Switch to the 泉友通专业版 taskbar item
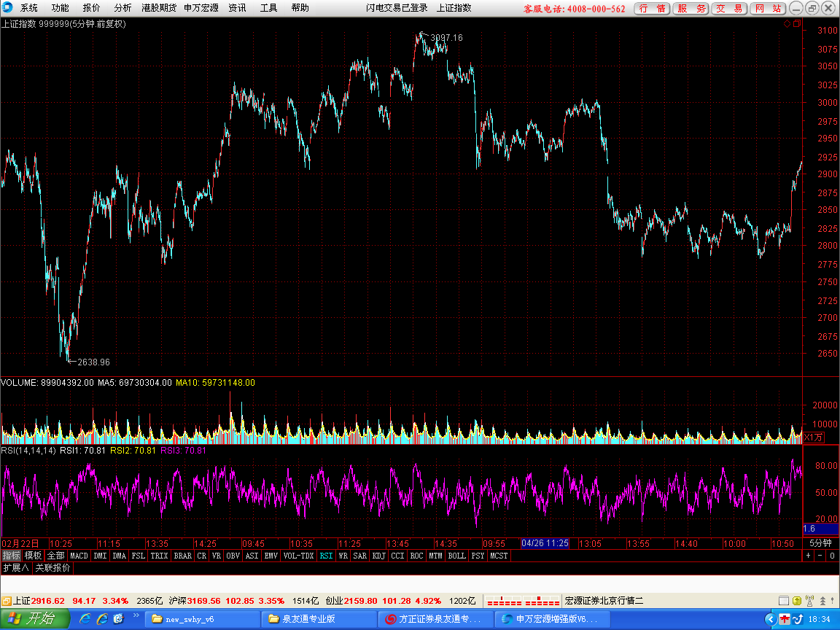 (319, 619)
